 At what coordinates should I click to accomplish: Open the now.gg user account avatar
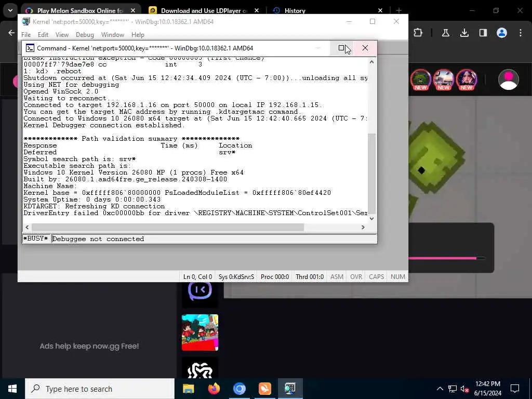(x=508, y=79)
